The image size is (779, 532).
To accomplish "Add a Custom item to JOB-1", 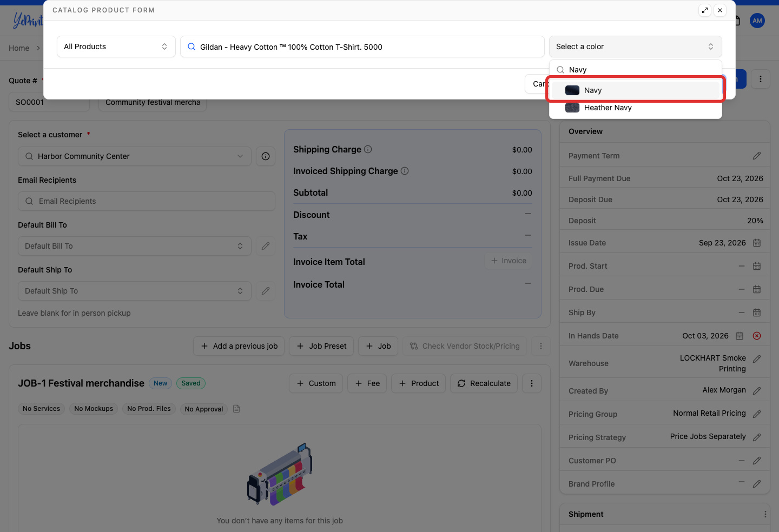I will click(316, 383).
